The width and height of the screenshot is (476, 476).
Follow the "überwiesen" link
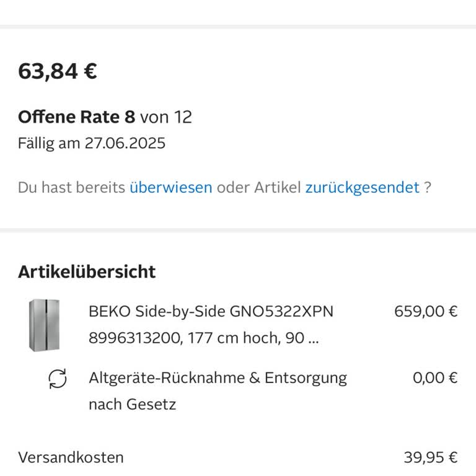(170, 188)
